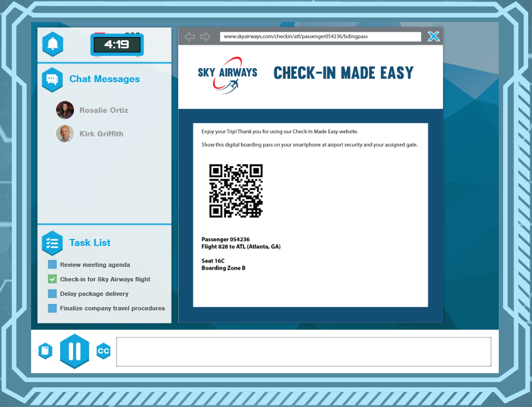Open Rosalie Ortiz's profile picture

[65, 110]
